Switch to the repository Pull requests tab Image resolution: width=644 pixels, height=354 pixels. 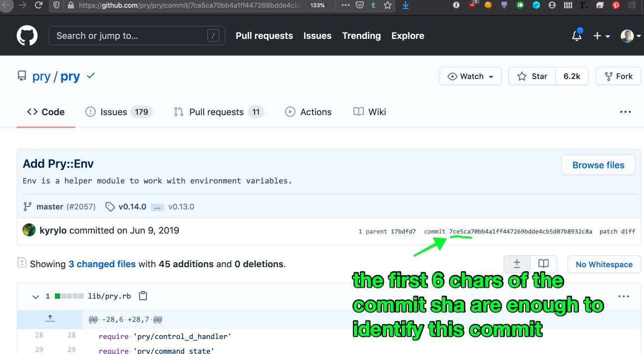pyautogui.click(x=219, y=112)
